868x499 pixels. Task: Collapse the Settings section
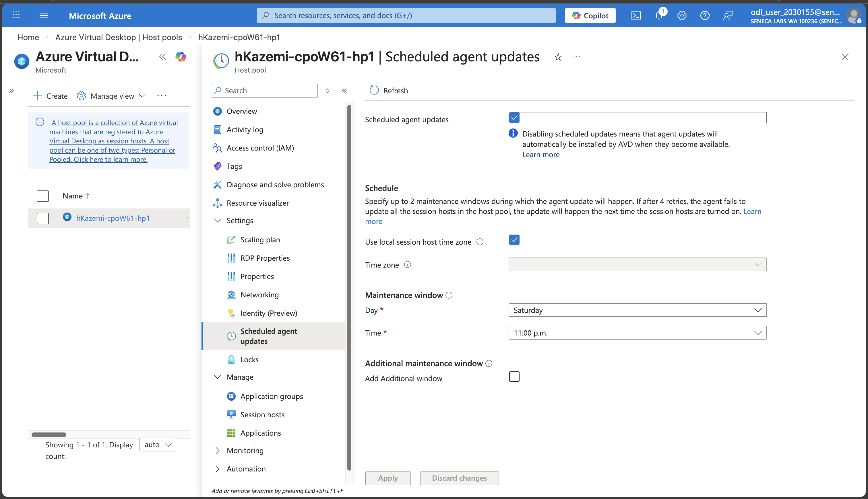point(217,220)
